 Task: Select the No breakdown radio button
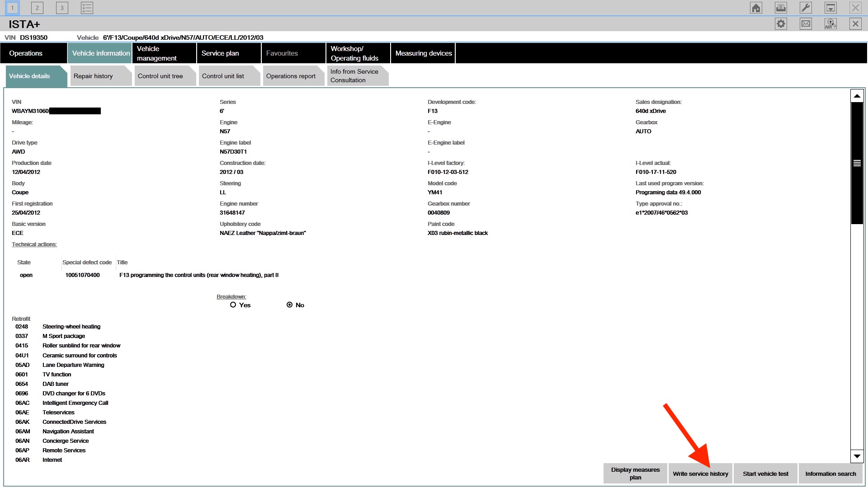click(290, 305)
